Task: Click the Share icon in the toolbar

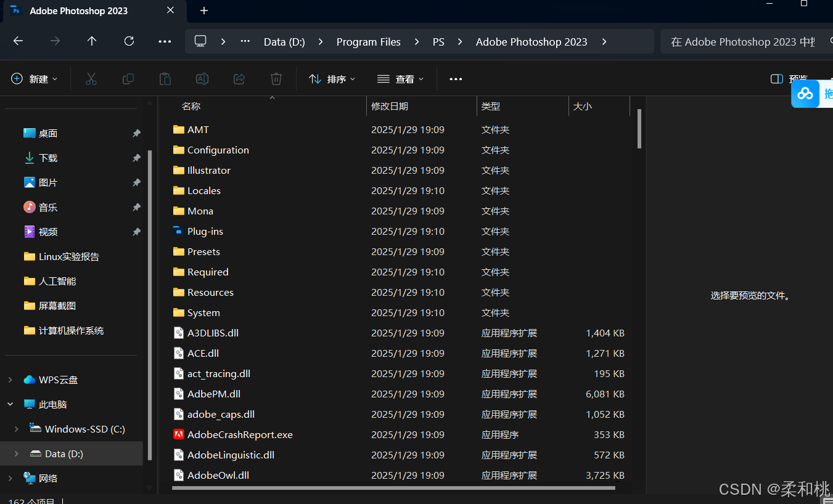Action: pos(239,79)
